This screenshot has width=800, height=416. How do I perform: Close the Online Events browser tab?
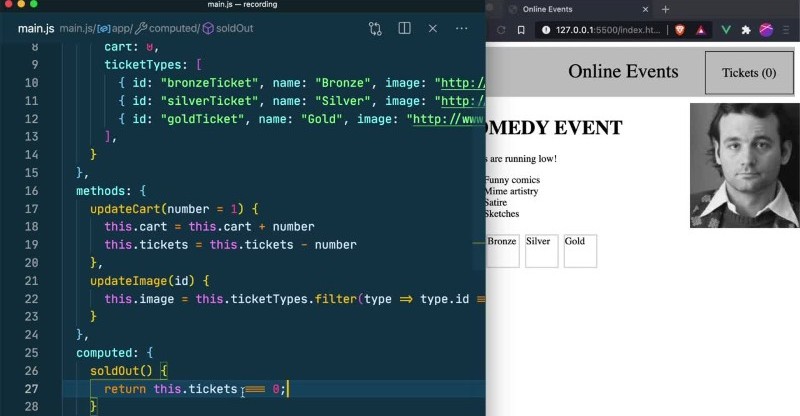pos(645,9)
